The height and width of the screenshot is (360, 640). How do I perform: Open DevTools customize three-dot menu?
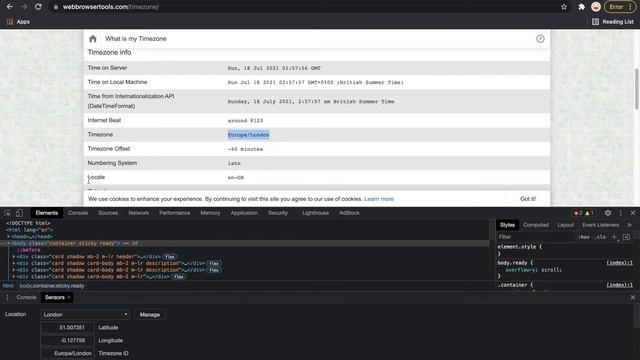pyautogui.click(x=620, y=213)
